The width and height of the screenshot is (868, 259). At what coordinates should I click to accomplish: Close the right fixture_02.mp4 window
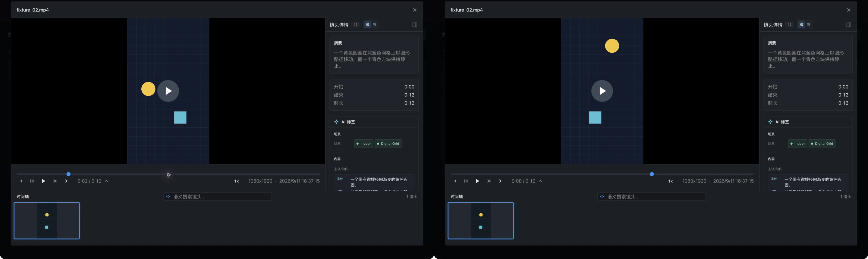point(849,10)
